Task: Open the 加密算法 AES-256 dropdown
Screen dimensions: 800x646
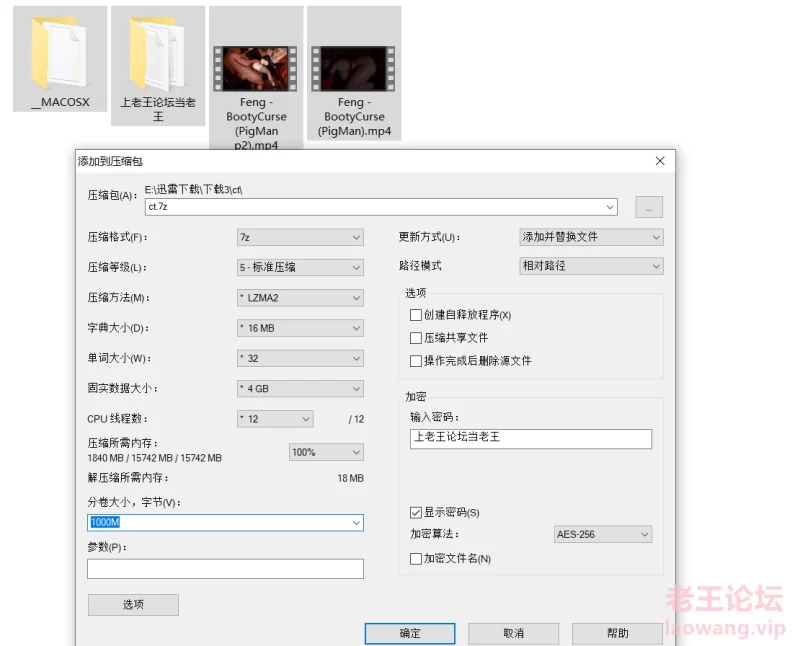Action: pyautogui.click(x=603, y=534)
